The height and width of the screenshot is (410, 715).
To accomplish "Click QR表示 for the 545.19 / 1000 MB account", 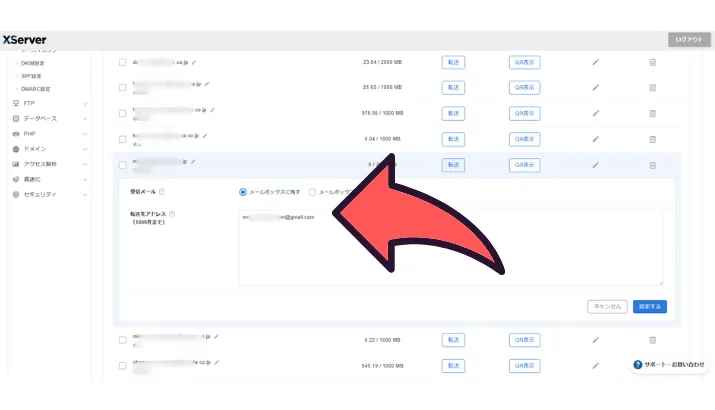I will 524,366.
